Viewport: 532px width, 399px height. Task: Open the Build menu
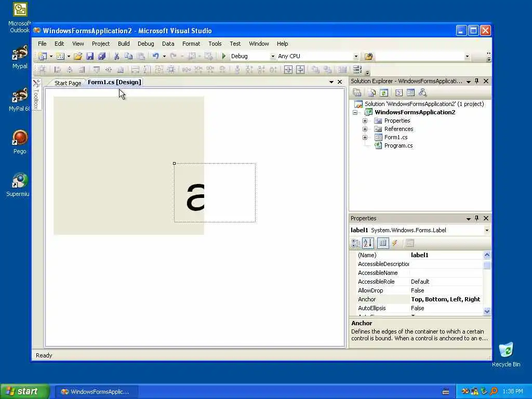(x=124, y=44)
